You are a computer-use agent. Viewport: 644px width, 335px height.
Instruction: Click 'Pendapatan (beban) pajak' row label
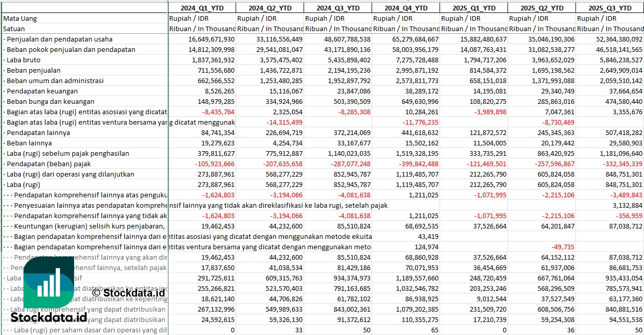48,164
